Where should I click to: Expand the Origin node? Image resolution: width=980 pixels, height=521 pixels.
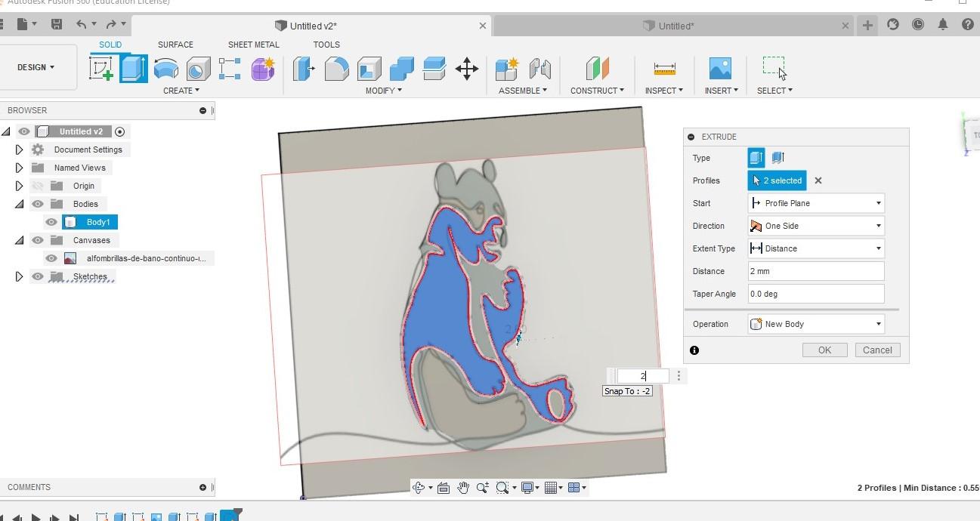pos(19,186)
